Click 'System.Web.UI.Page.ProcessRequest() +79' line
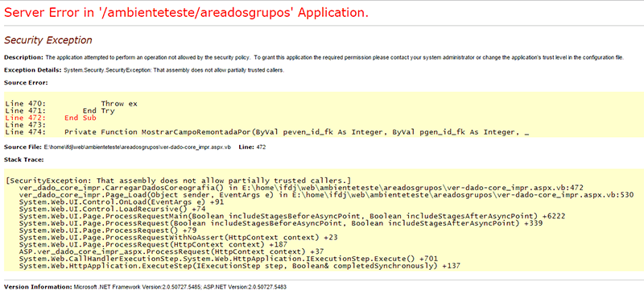 [108, 230]
